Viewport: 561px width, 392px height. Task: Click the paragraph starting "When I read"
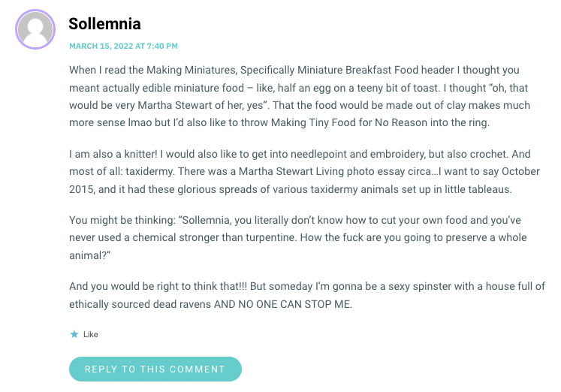300,96
